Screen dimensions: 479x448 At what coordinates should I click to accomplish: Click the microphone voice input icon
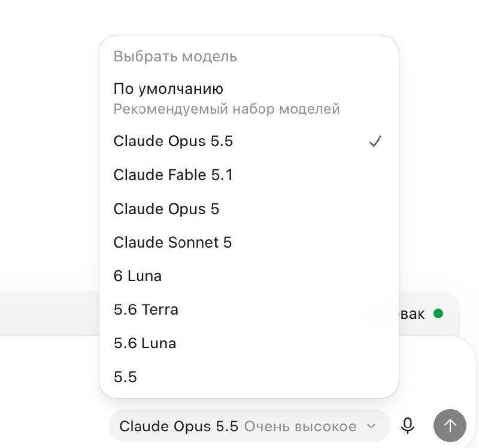(408, 426)
